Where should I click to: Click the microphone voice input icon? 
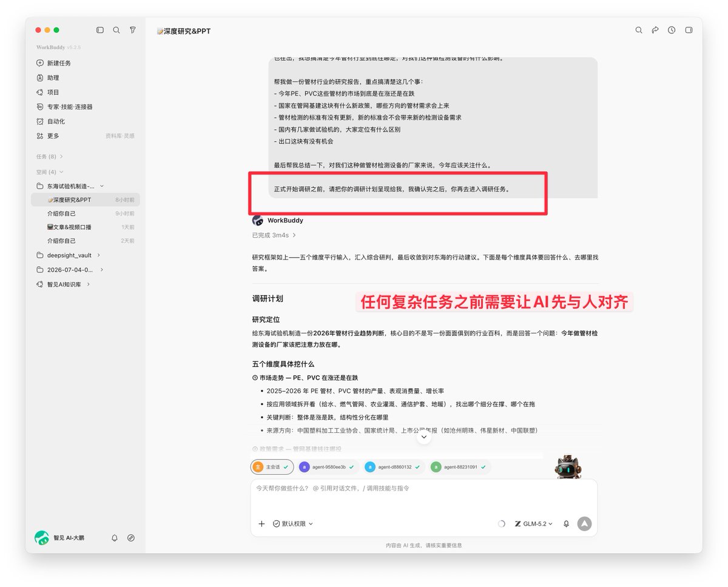click(x=566, y=524)
